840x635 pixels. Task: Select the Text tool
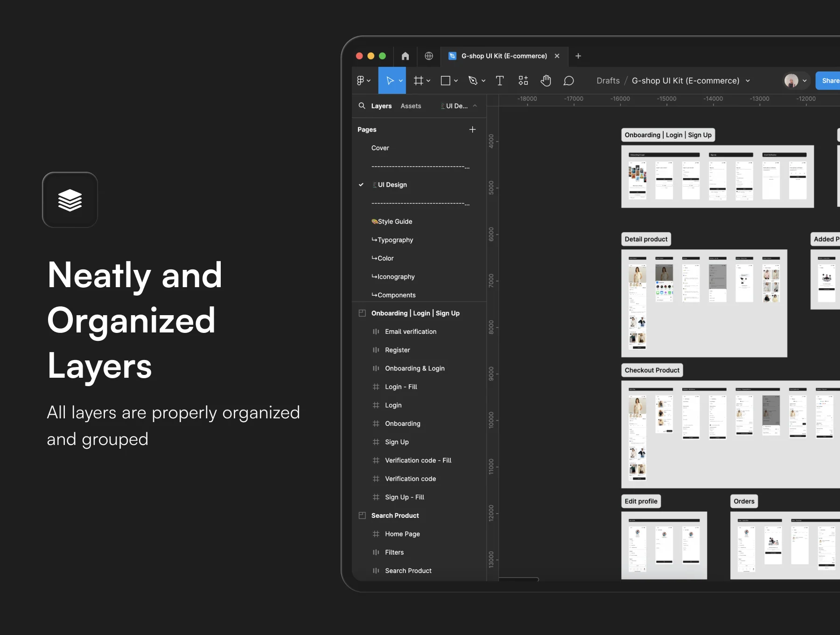click(500, 81)
